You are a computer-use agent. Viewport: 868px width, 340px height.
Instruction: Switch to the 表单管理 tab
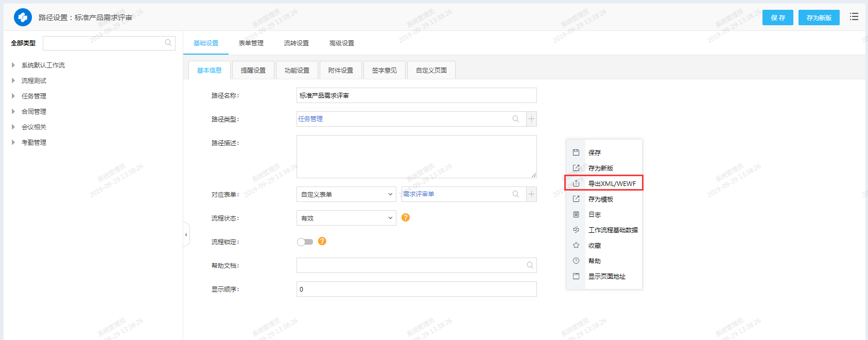pos(251,43)
